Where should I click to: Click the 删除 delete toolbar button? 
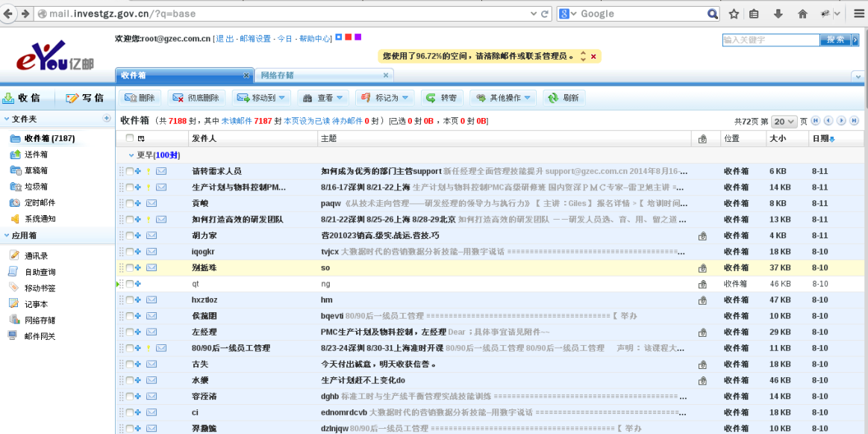pos(140,98)
